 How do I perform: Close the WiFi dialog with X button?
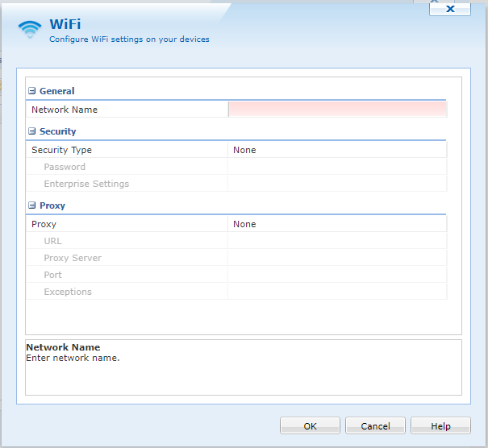coord(449,8)
